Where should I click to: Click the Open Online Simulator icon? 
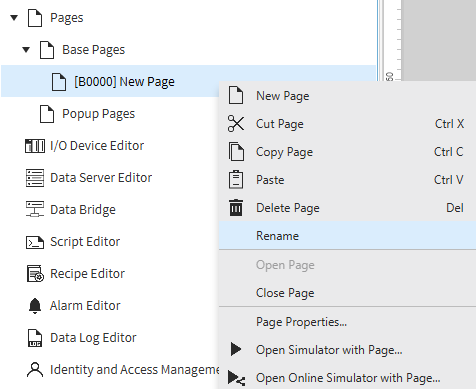point(237,378)
